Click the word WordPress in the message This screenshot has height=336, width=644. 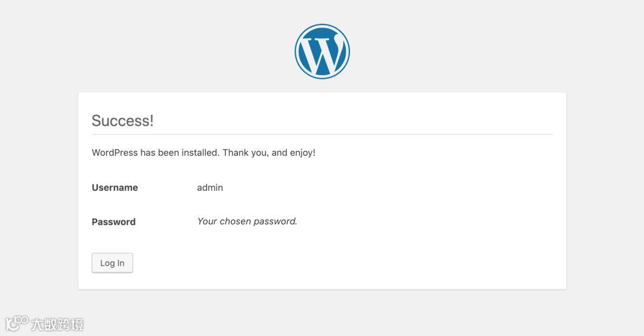[x=114, y=153]
